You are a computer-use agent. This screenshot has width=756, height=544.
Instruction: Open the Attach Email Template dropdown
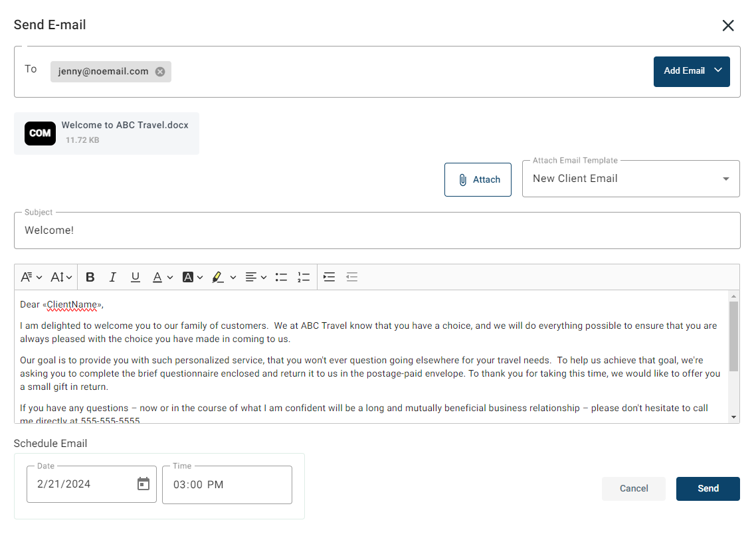pos(630,179)
